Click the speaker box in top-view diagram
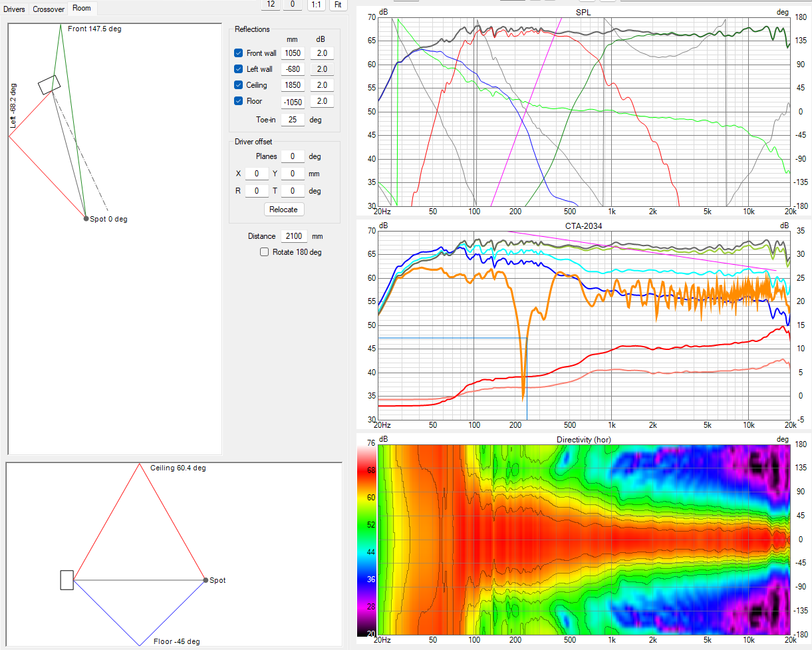The image size is (812, 650). [49, 84]
